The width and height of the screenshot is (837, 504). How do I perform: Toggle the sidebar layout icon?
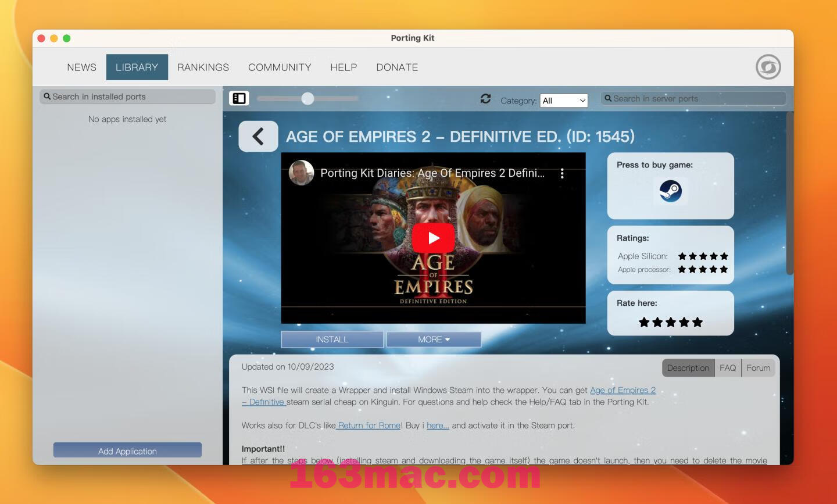(x=239, y=98)
